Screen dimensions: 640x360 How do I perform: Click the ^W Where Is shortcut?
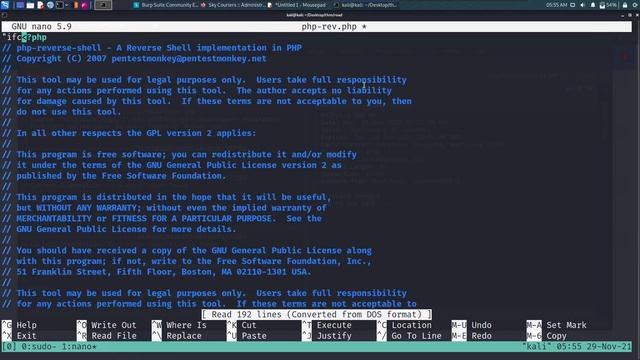[x=179, y=325]
